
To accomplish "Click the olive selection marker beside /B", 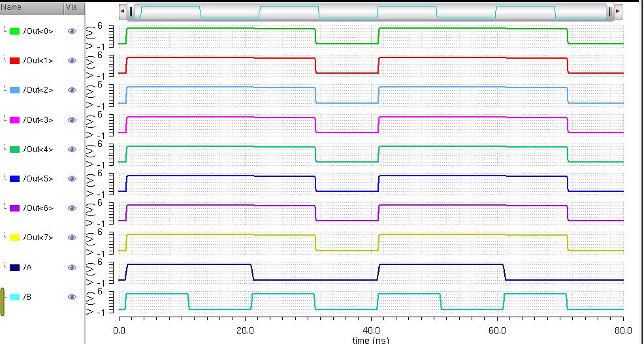I will (x=2, y=302).
